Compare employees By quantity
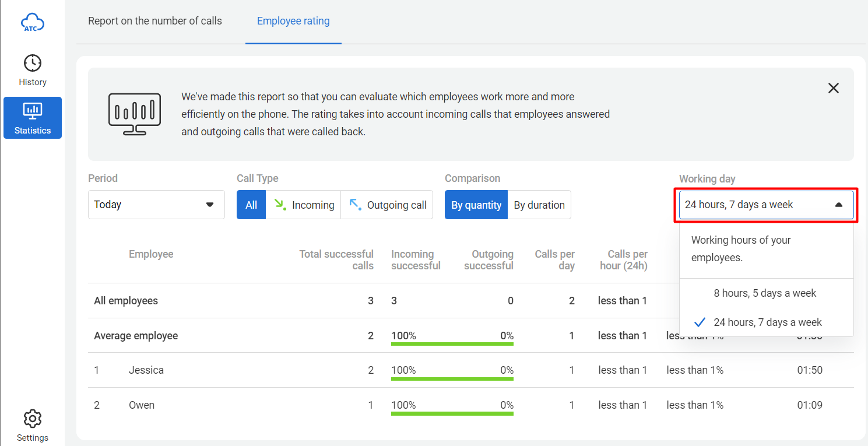Viewport: 868px width, 446px height. point(476,205)
